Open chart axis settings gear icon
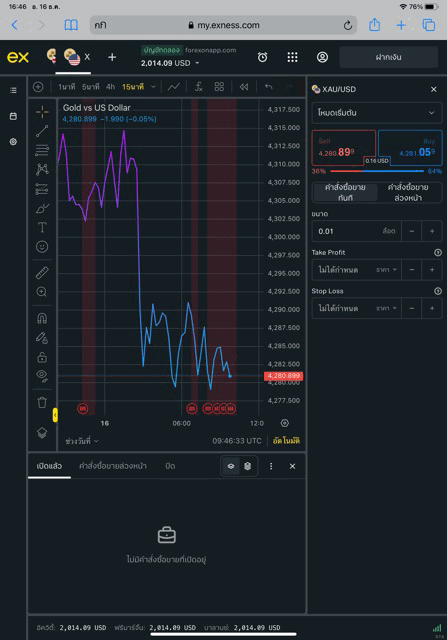Image resolution: width=447 pixels, height=640 pixels. pos(285,423)
